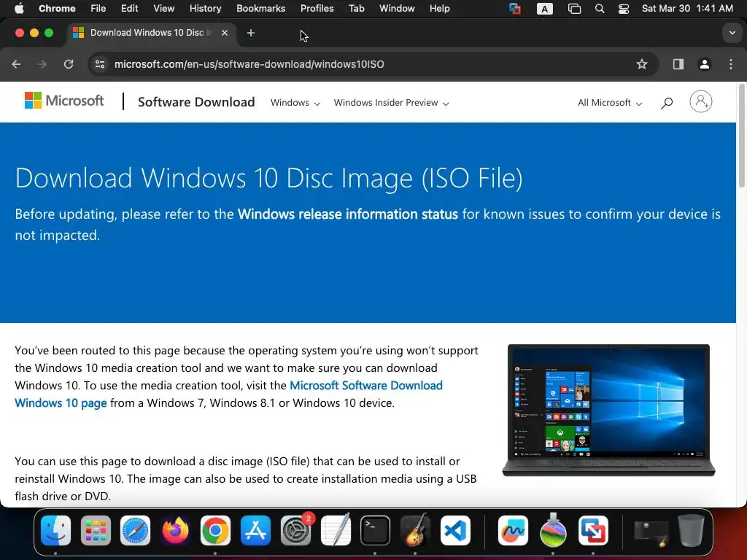The height and width of the screenshot is (560, 747).
Task: Open the History menu
Action: click(x=205, y=9)
